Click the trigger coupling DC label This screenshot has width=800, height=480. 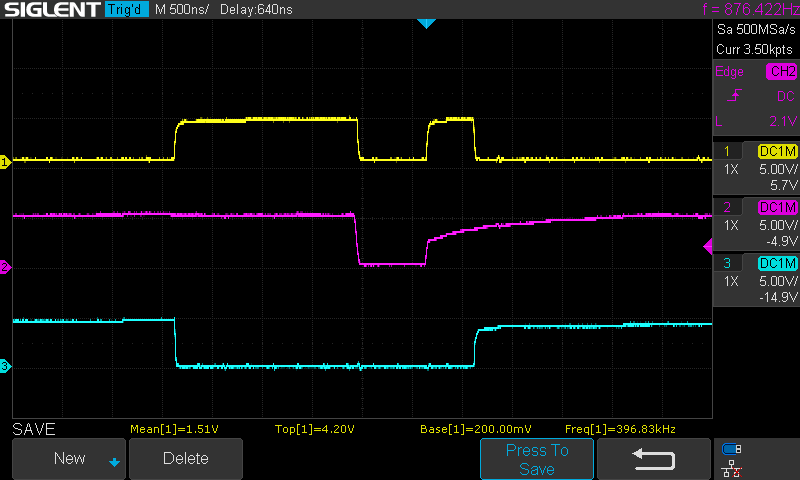(786, 96)
